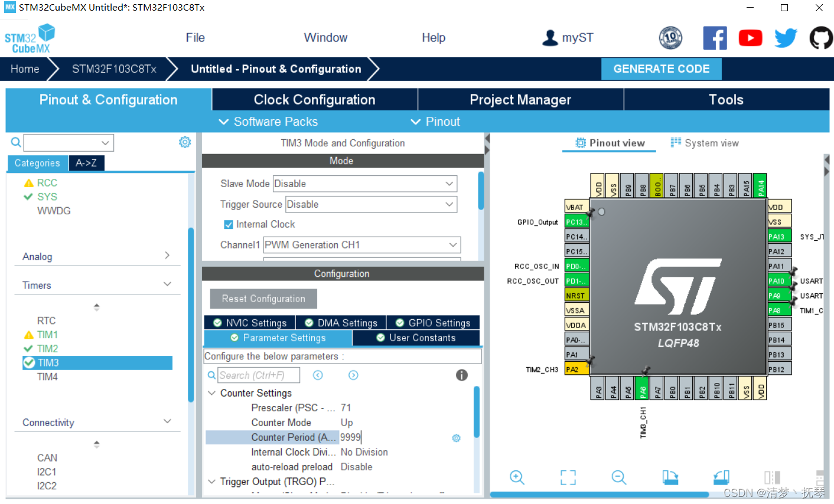Click GENERATE CODE button
The width and height of the screenshot is (834, 504).
[x=662, y=69]
